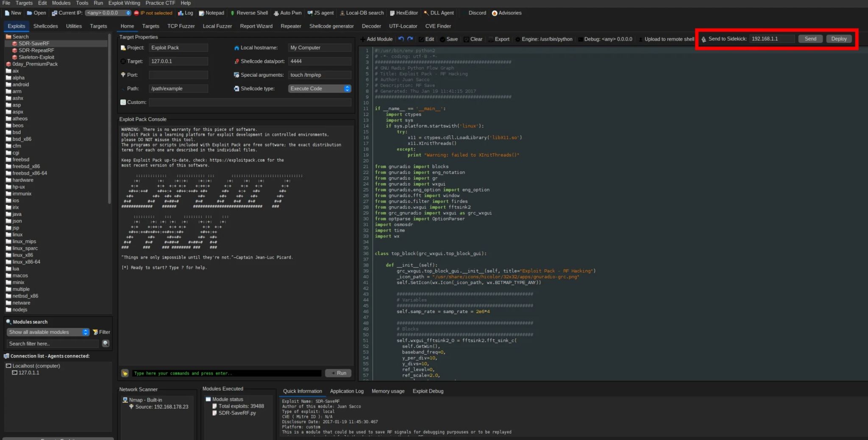
Task: Open Notepad from the toolbar
Action: 211,13
